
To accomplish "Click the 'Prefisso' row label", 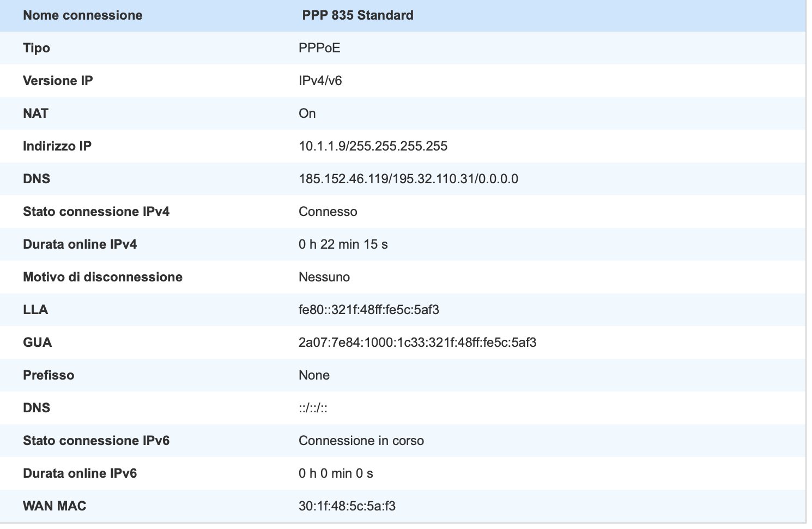I will click(x=49, y=375).
